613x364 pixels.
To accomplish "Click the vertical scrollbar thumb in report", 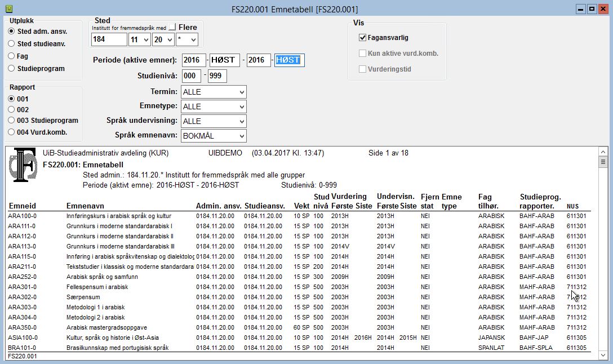I will [x=603, y=162].
